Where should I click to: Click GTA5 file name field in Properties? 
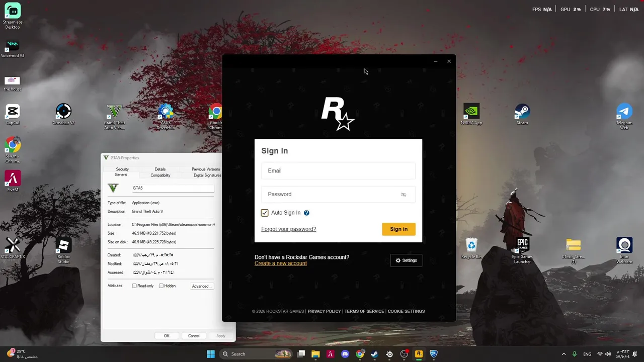(173, 188)
